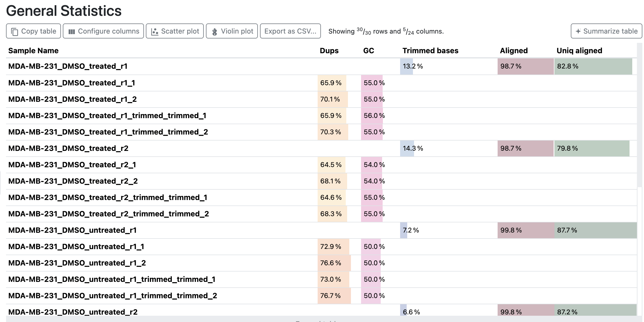This screenshot has height=322, width=644.
Task: Click Dups 68.3% cell
Action: coord(339,214)
